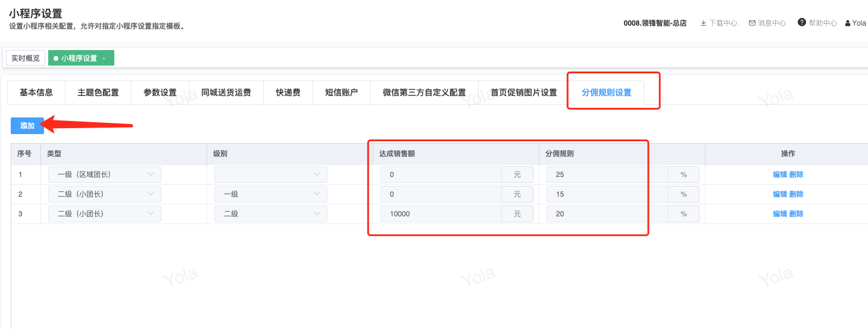Go to the 实时概览 page tab
This screenshot has width=868, height=329.
point(26,58)
